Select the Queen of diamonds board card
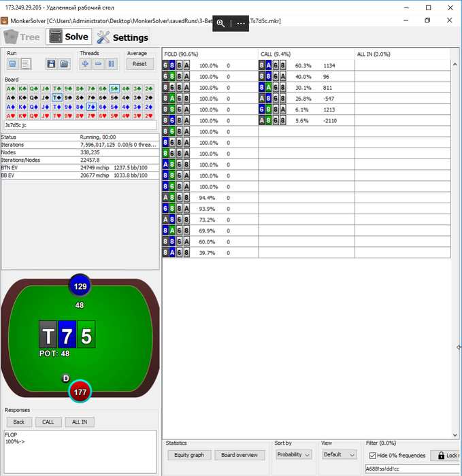 34,107
